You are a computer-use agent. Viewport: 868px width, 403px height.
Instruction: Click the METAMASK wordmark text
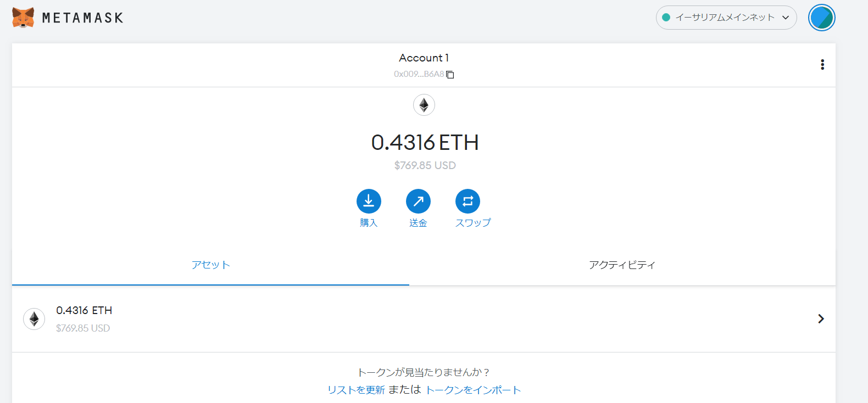coord(82,18)
